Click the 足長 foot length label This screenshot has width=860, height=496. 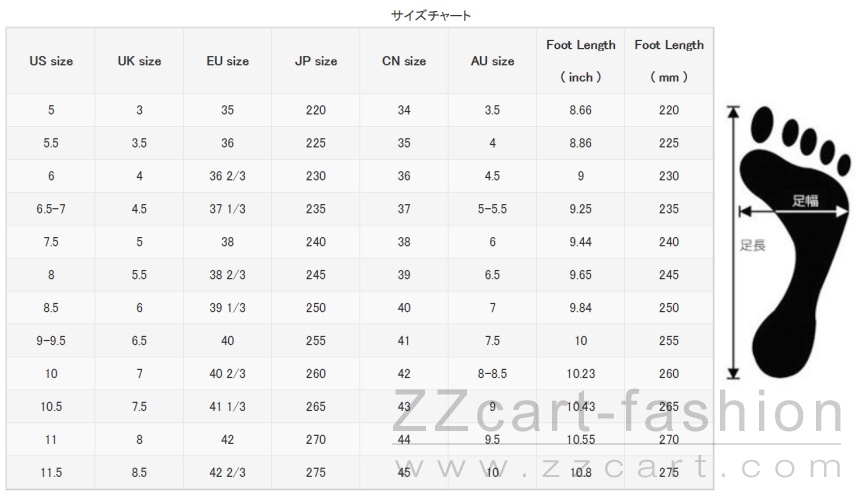pyautogui.click(x=752, y=245)
